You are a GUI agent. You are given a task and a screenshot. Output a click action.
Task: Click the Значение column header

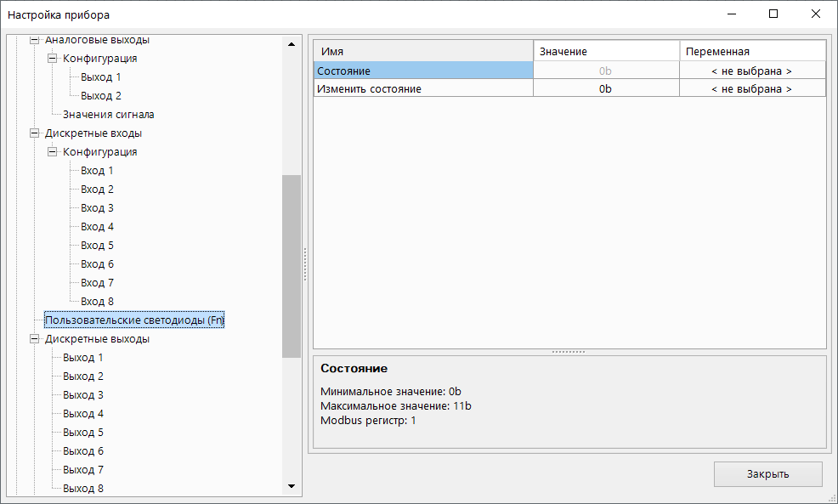tap(605, 52)
